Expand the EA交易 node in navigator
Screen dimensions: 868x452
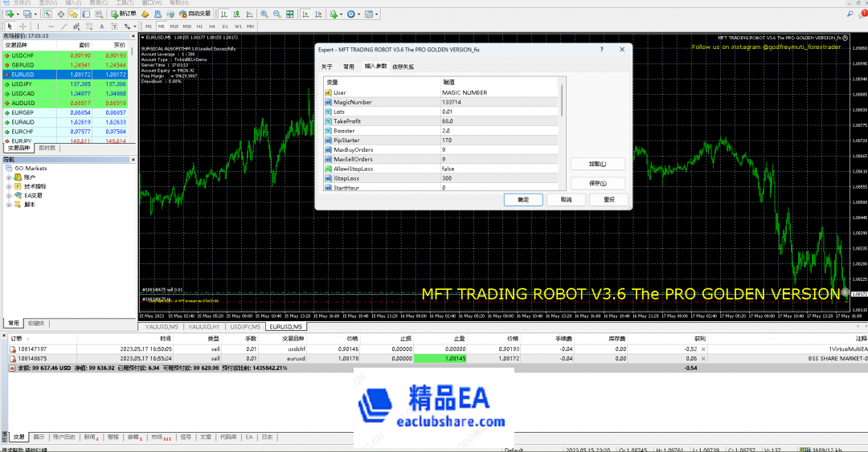pos(8,195)
